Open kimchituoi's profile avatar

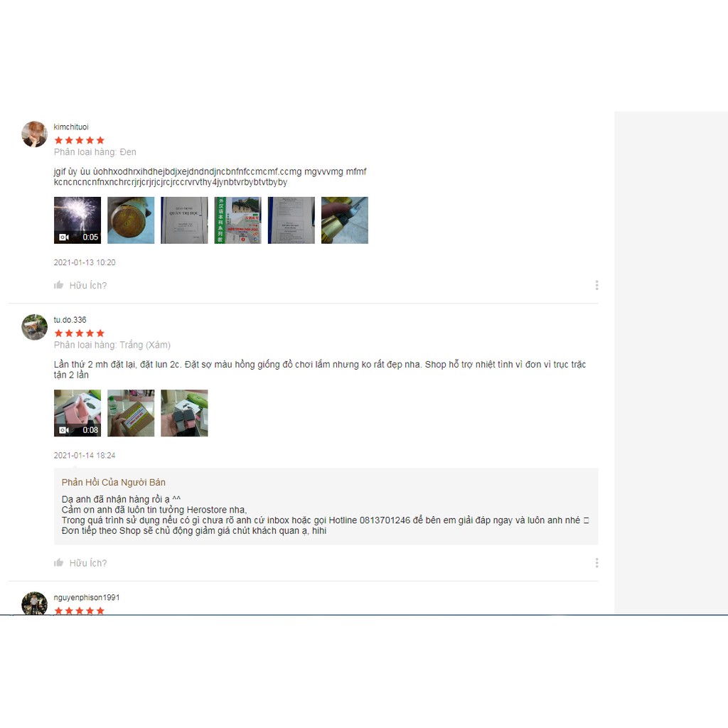click(34, 134)
